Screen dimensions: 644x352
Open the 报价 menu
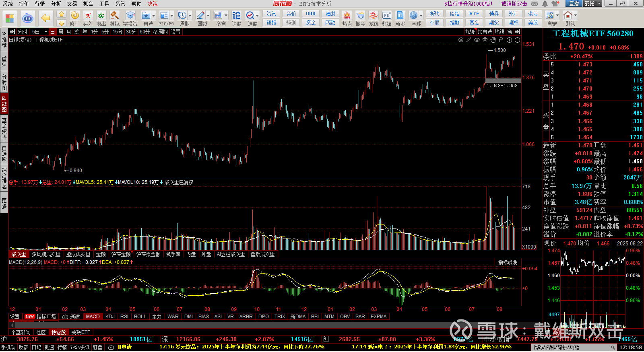point(24,4)
